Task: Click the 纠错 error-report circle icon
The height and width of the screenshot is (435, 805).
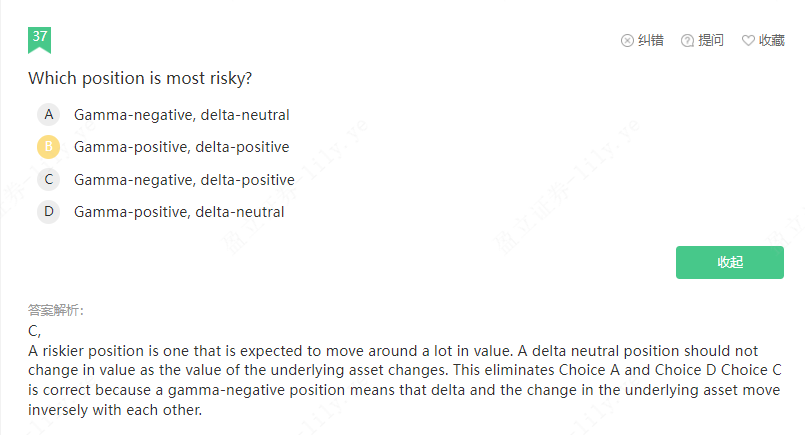Action: 627,41
